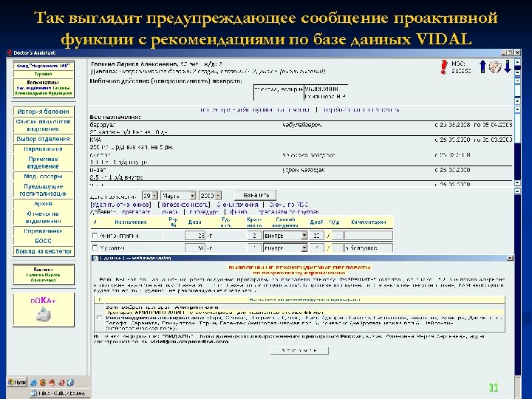Open БОСС in the sidebar
The image size is (532, 399).
pyautogui.click(x=43, y=241)
